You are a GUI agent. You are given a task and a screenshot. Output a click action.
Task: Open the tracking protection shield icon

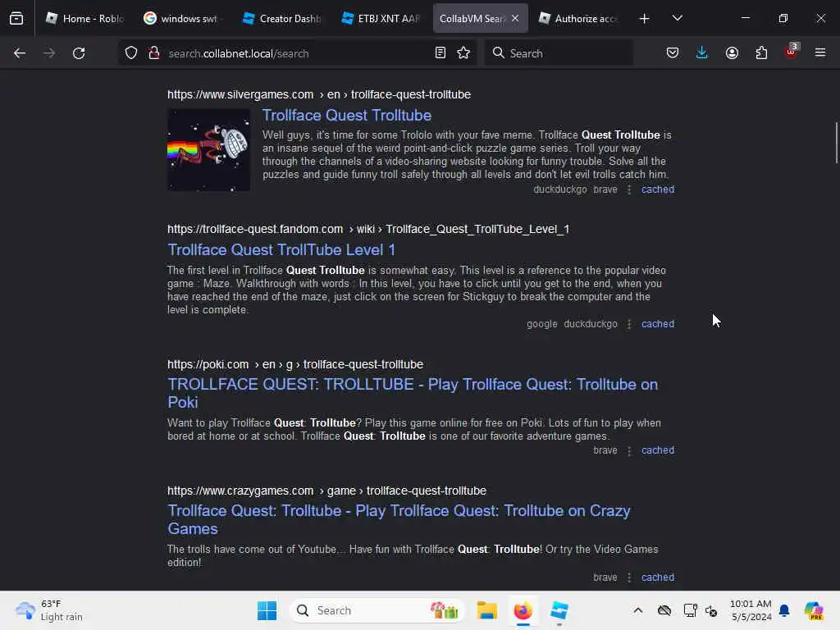tap(131, 53)
